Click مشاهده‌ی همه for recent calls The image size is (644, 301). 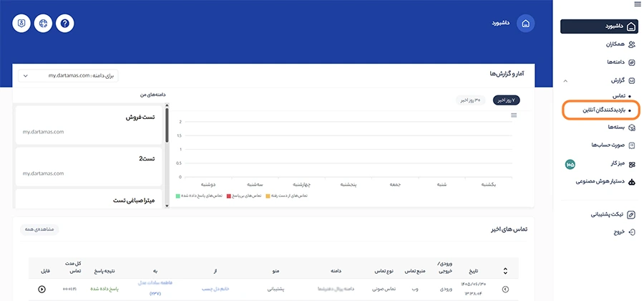[39, 230]
